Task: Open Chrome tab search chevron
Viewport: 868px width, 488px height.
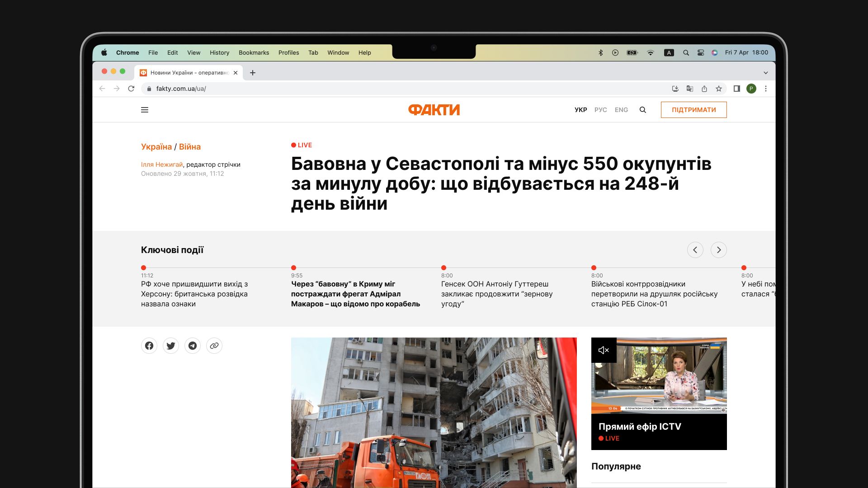Action: click(x=765, y=72)
